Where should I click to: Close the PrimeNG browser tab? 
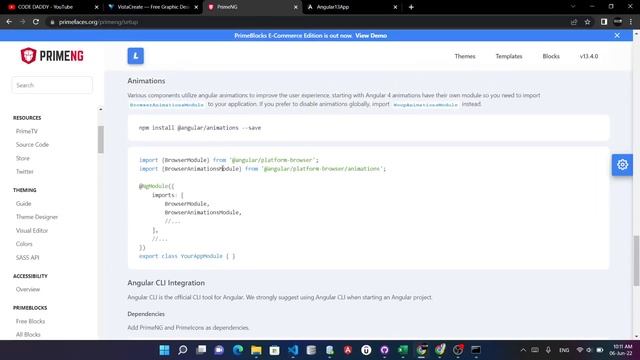point(296,7)
